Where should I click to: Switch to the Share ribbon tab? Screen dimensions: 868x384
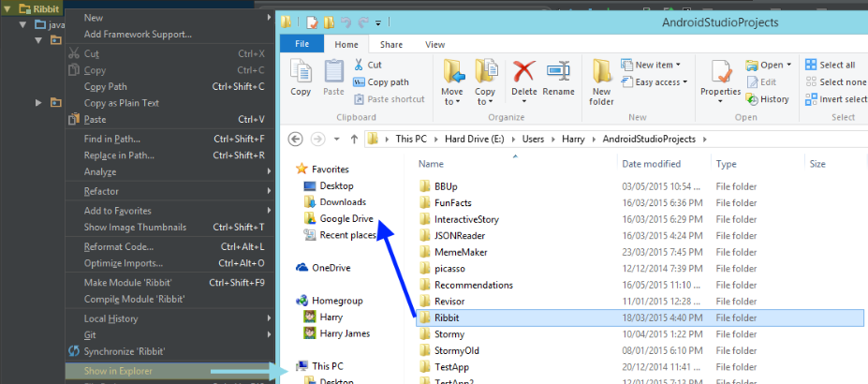391,44
